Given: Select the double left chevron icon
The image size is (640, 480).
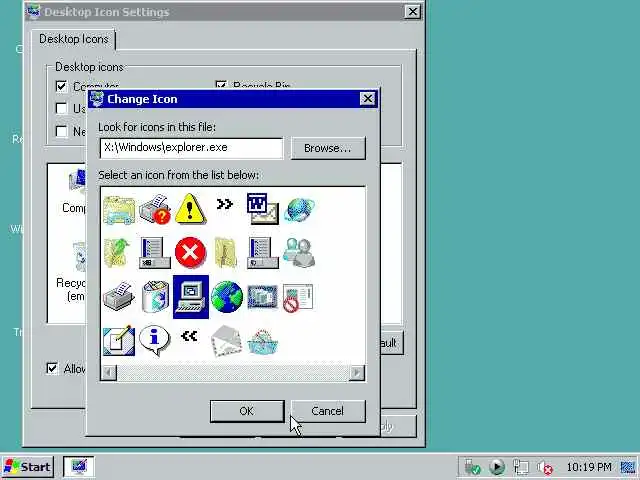Looking at the screenshot, I should point(189,336).
